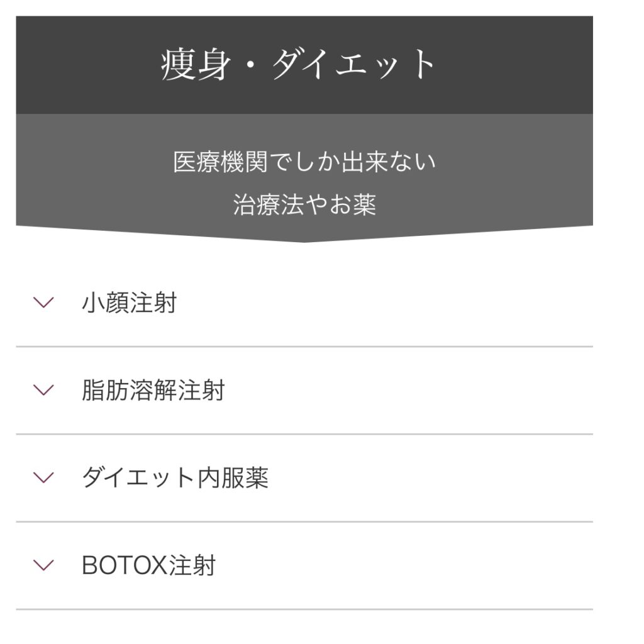Select the 小顔注射 label text
This screenshot has width=644, height=644.
coord(130,303)
